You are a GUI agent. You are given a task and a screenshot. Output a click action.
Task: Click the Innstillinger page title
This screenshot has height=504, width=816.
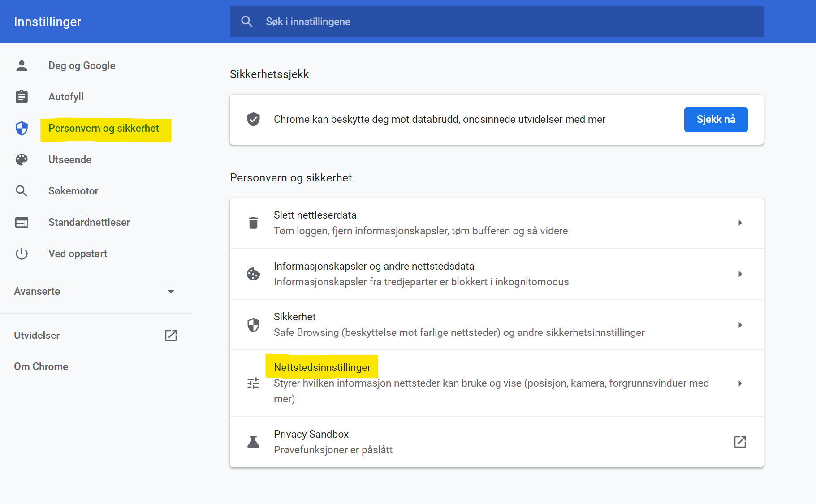tap(47, 22)
